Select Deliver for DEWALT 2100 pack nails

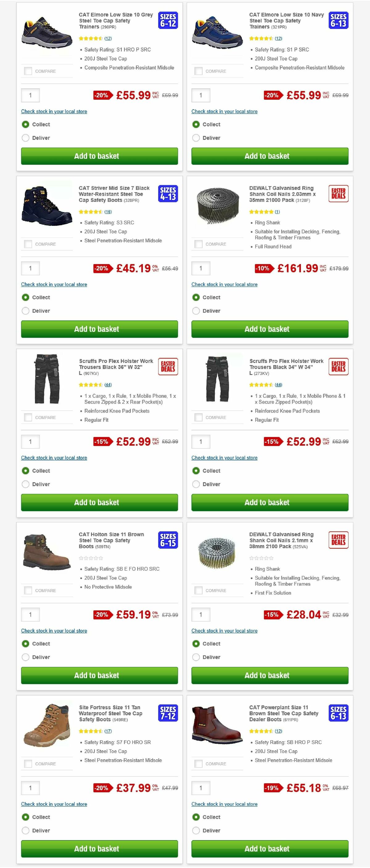196,657
